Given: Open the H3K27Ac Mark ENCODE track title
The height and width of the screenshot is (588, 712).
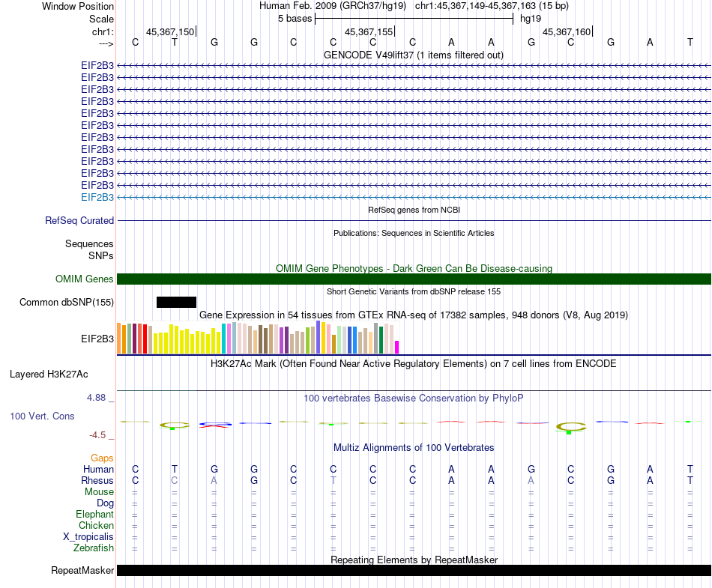Looking at the screenshot, I should (413, 364).
